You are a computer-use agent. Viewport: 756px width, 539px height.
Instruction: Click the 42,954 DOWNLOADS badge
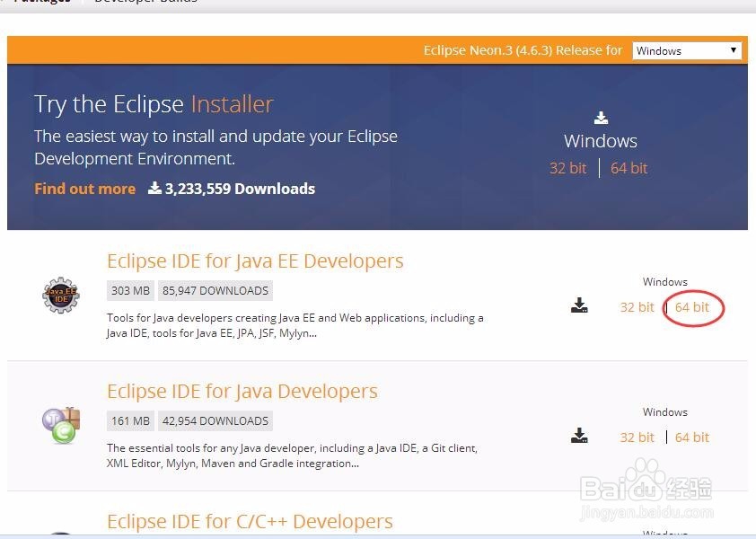point(215,420)
